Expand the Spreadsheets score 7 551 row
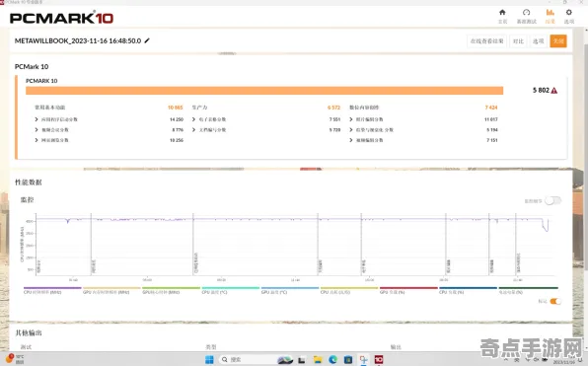 [265, 119]
